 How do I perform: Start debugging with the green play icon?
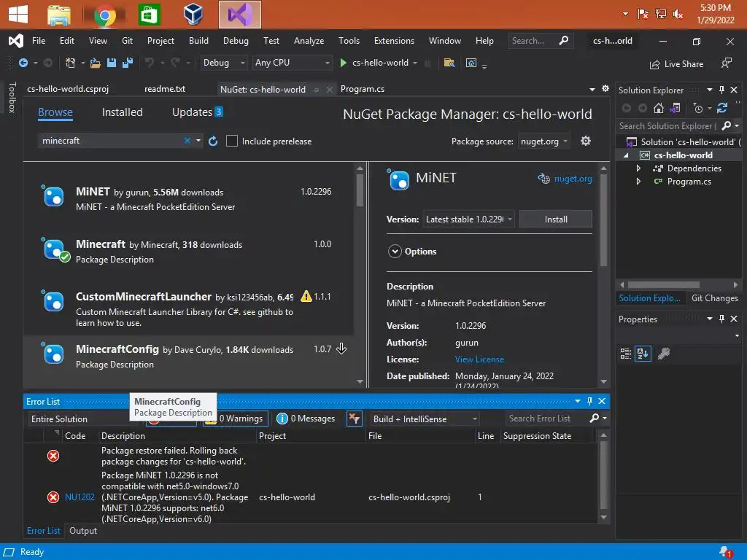(343, 63)
